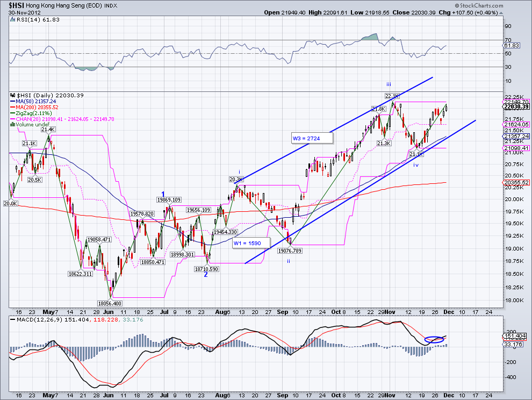This screenshot has height=400, width=532.
Task: Click the $HSI ticker symbol title
Action: point(16,5)
